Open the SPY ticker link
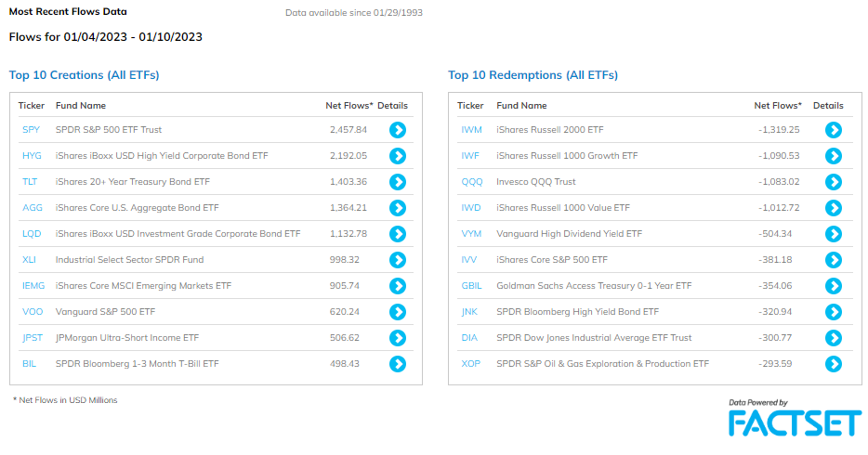This screenshot has width=868, height=455. pyautogui.click(x=31, y=130)
